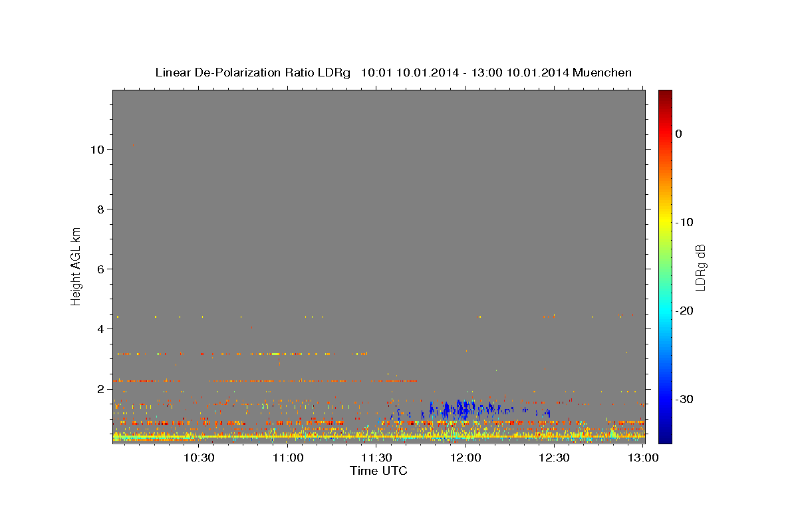
Task: Click the height tick label '10'
Action: click(x=98, y=150)
